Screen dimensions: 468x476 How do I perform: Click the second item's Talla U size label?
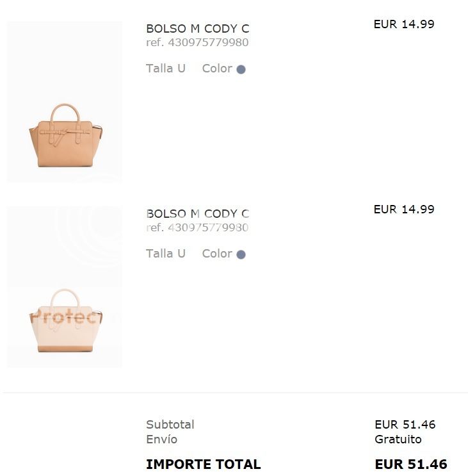(165, 254)
